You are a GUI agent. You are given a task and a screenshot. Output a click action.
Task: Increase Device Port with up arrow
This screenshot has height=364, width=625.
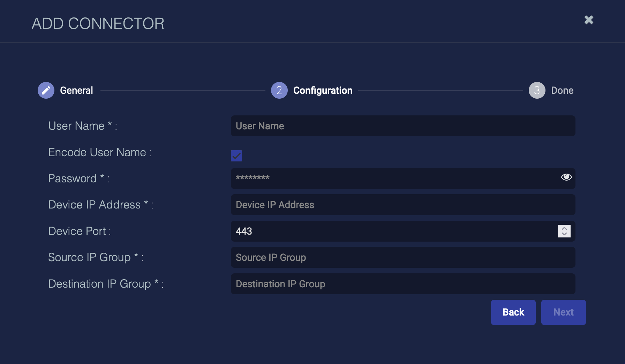pyautogui.click(x=564, y=228)
